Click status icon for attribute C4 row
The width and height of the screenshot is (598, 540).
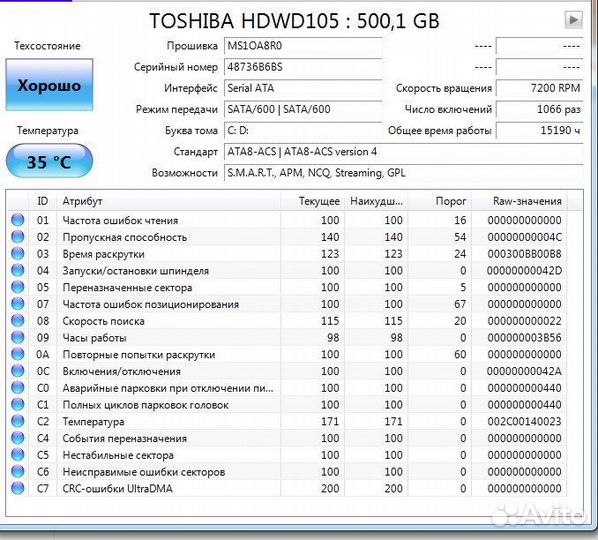(x=18, y=438)
